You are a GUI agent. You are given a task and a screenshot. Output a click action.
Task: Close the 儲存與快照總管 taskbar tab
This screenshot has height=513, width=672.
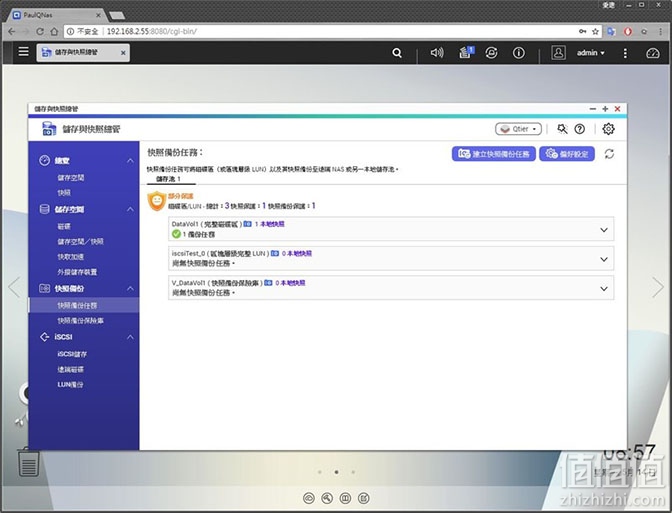(x=123, y=53)
